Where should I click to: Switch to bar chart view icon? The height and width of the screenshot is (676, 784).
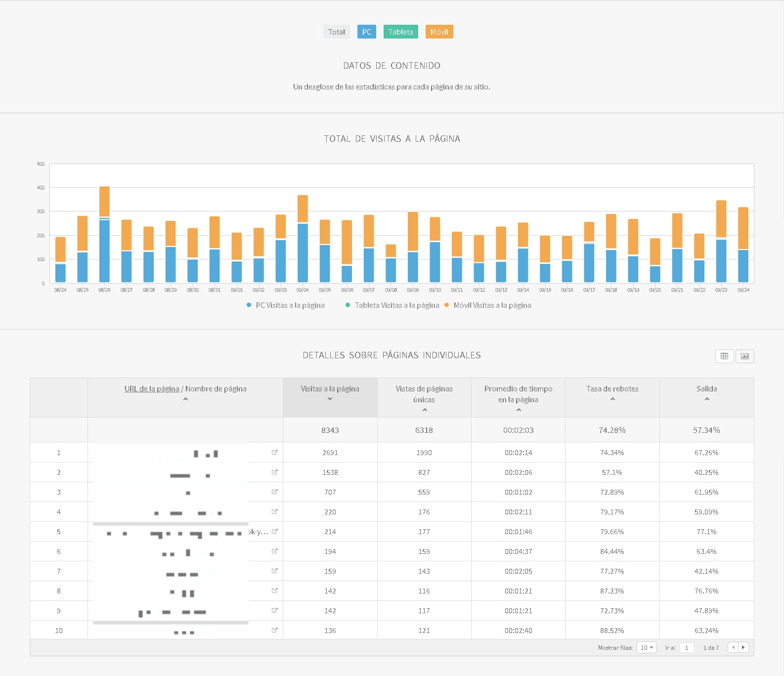point(744,356)
